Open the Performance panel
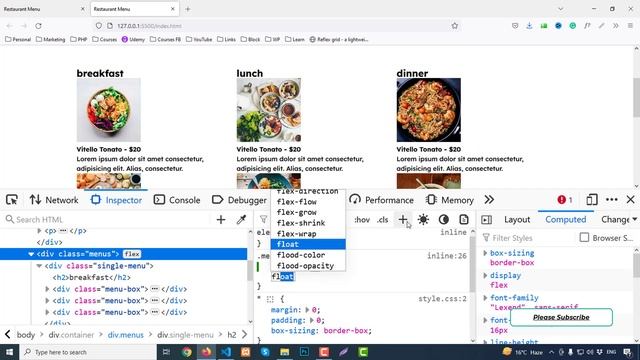640x360 pixels. point(381,200)
